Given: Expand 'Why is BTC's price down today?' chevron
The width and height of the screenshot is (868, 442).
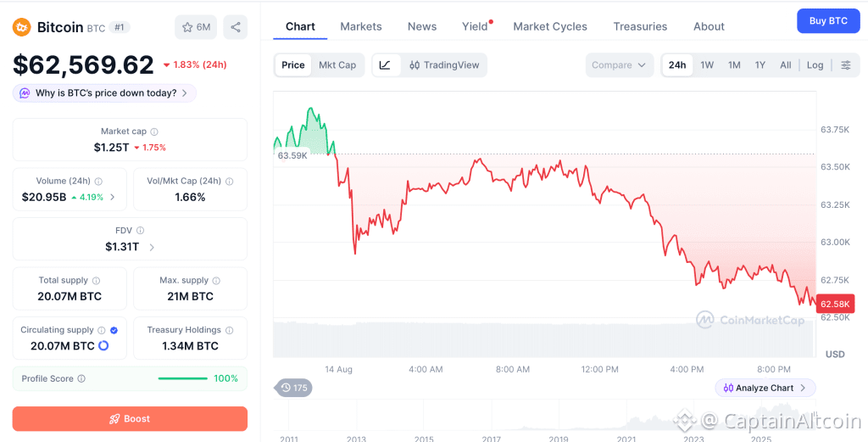Looking at the screenshot, I should pos(184,93).
